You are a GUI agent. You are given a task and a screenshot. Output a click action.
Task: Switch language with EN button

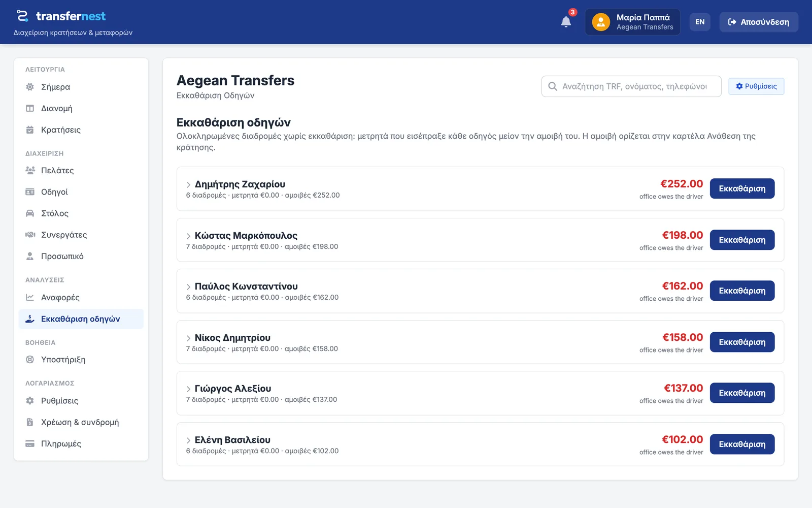coord(700,22)
